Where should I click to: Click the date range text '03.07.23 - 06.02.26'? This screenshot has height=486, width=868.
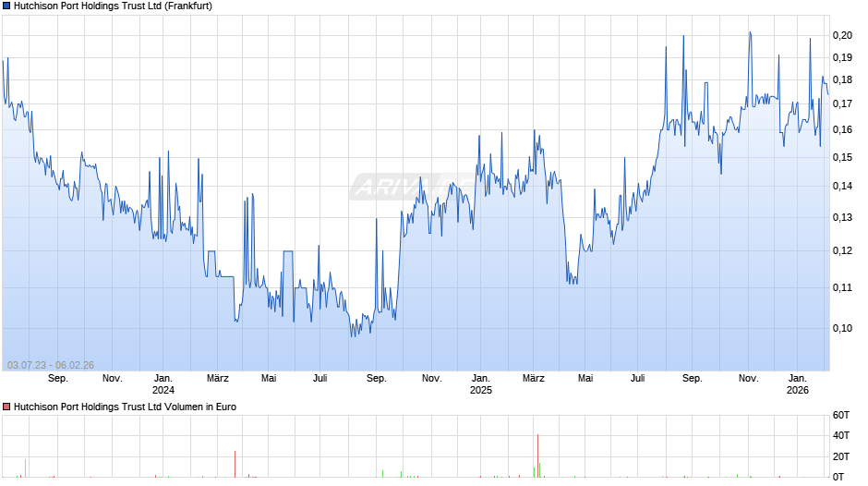point(51,365)
